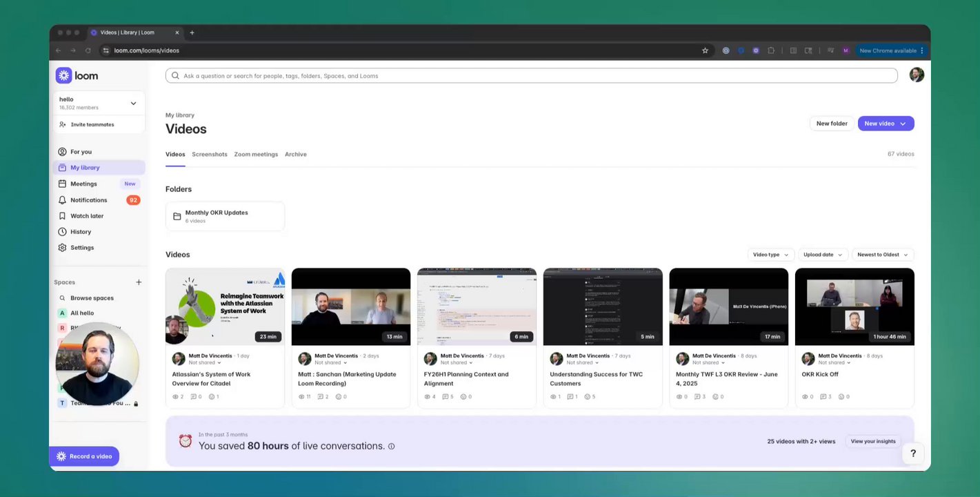Open the Watch later bookmark icon
The width and height of the screenshot is (980, 497).
[x=62, y=216]
